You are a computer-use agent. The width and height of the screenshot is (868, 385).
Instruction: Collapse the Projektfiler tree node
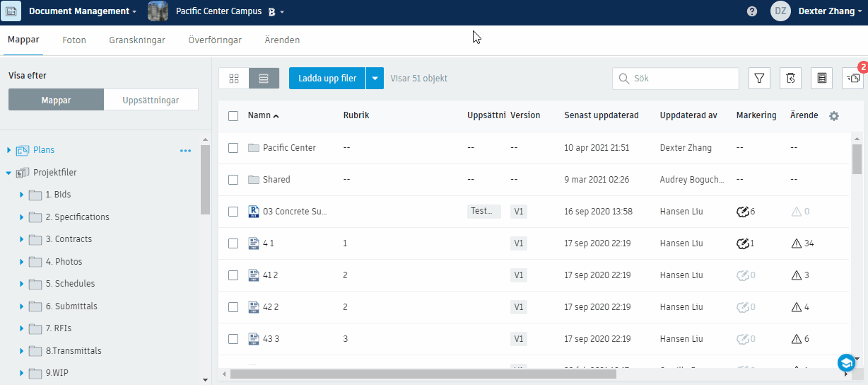point(9,173)
